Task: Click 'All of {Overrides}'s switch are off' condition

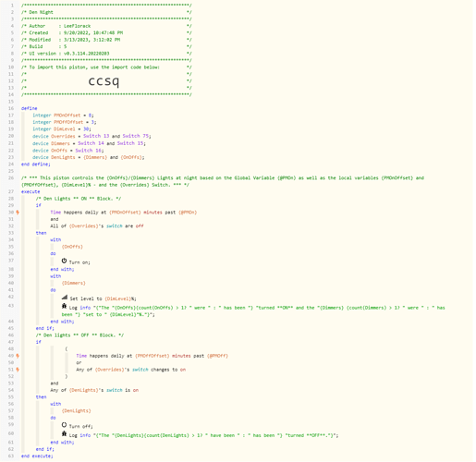Action: [97, 226]
